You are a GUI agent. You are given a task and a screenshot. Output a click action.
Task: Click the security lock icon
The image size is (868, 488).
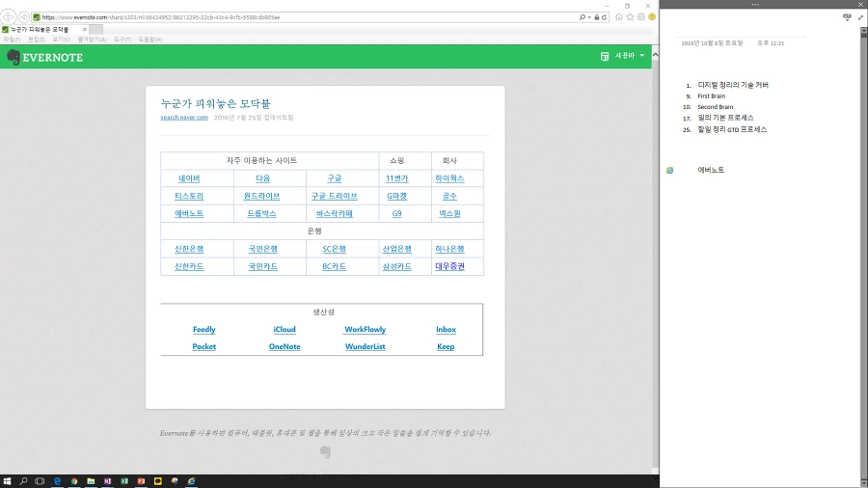tap(597, 17)
